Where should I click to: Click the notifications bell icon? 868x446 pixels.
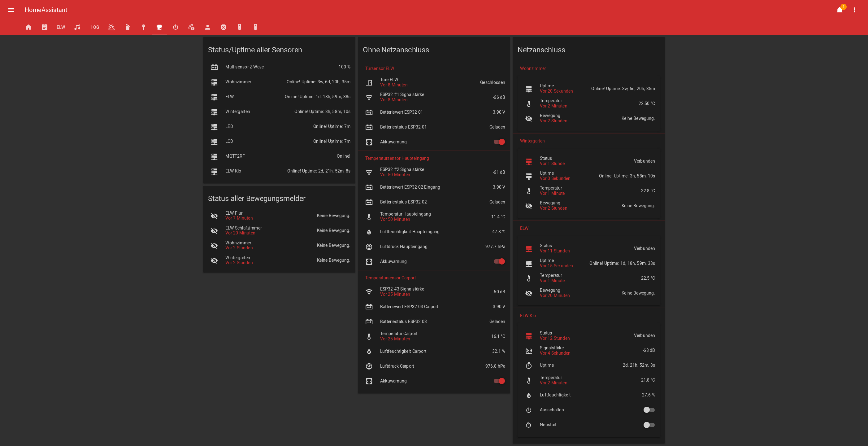(x=839, y=10)
